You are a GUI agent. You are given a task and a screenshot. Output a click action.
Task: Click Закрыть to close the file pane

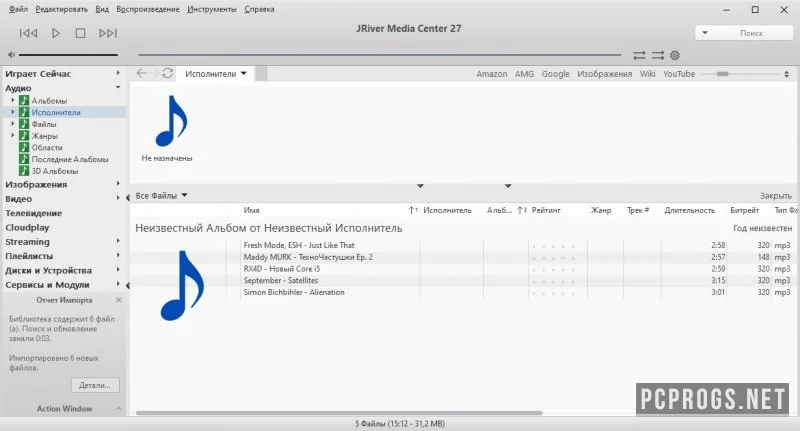coord(776,196)
